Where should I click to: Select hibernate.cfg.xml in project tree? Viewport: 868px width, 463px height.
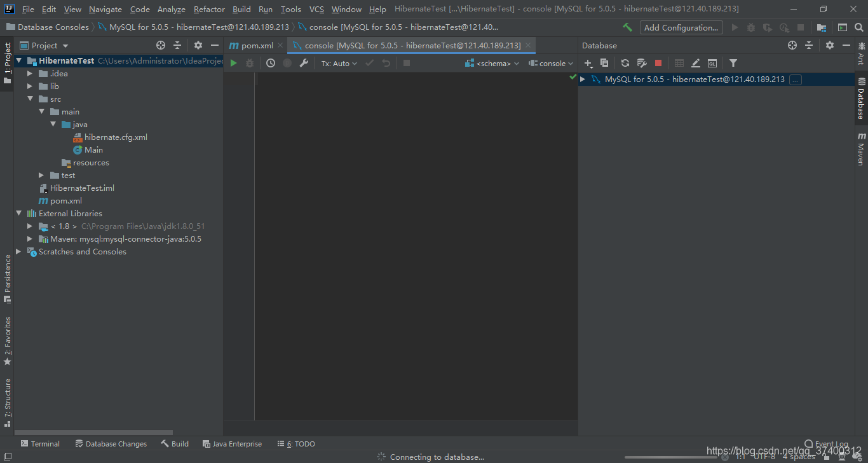click(110, 137)
